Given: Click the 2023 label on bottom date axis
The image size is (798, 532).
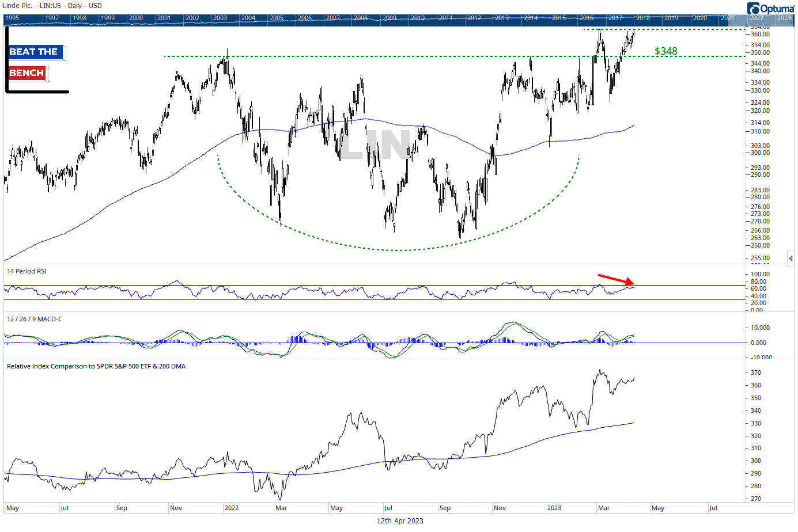Looking at the screenshot, I should (x=554, y=508).
